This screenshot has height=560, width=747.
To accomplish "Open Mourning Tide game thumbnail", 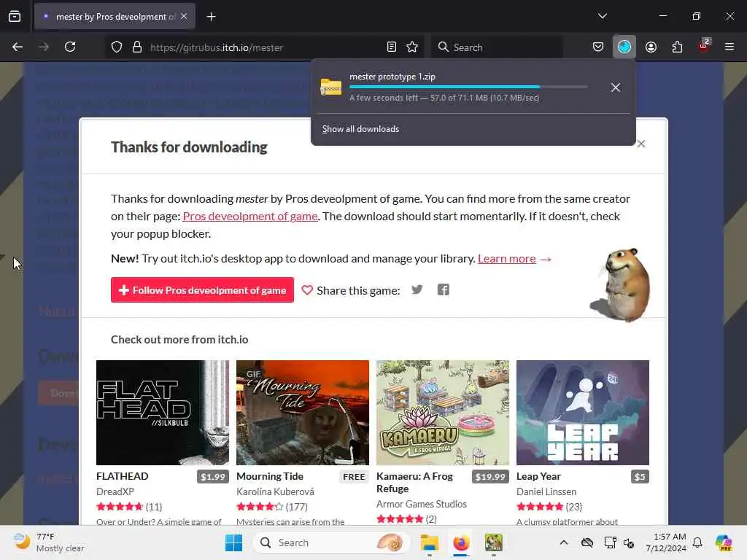I will (x=303, y=413).
